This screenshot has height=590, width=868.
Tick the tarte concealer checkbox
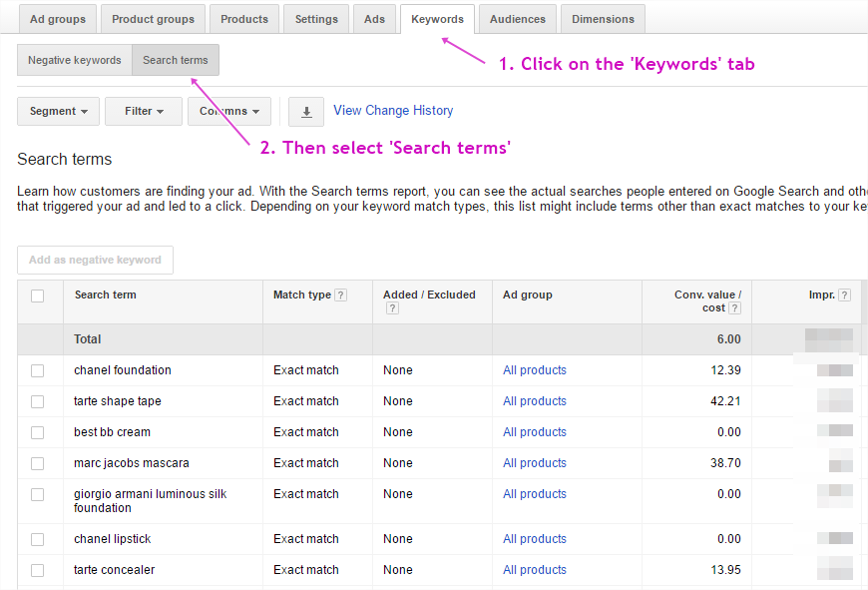click(38, 570)
